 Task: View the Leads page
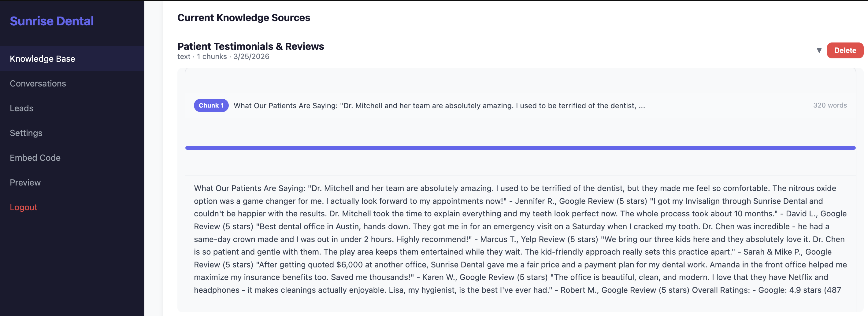click(22, 108)
